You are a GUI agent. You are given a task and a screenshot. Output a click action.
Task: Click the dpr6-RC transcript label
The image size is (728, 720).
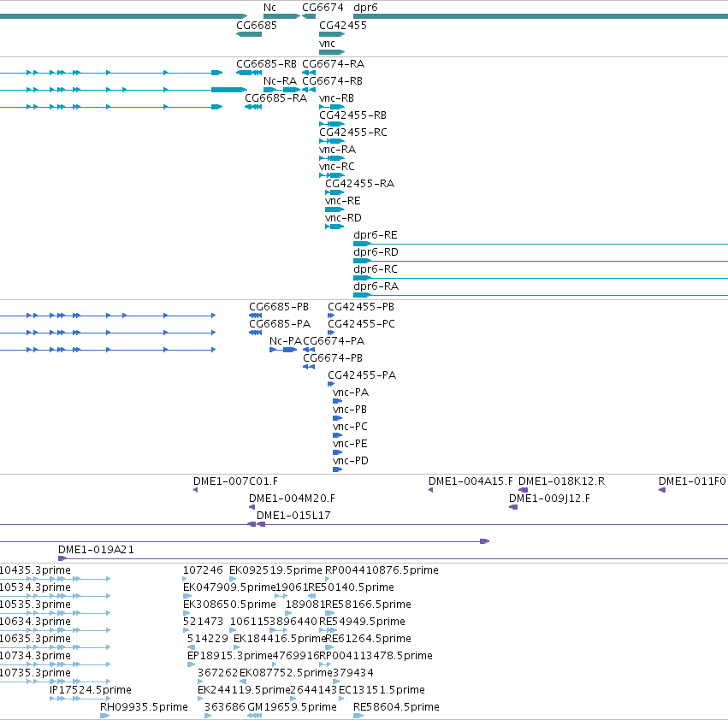click(x=376, y=269)
